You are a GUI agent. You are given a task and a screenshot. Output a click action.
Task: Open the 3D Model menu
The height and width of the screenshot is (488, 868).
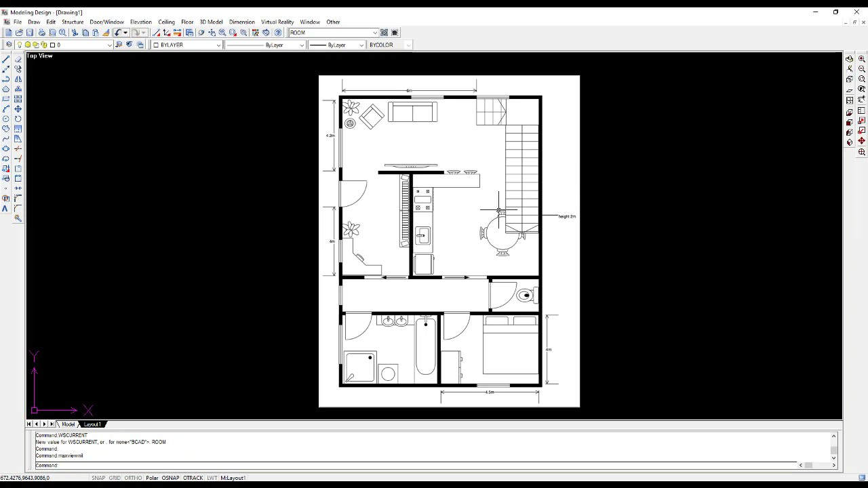pos(211,22)
